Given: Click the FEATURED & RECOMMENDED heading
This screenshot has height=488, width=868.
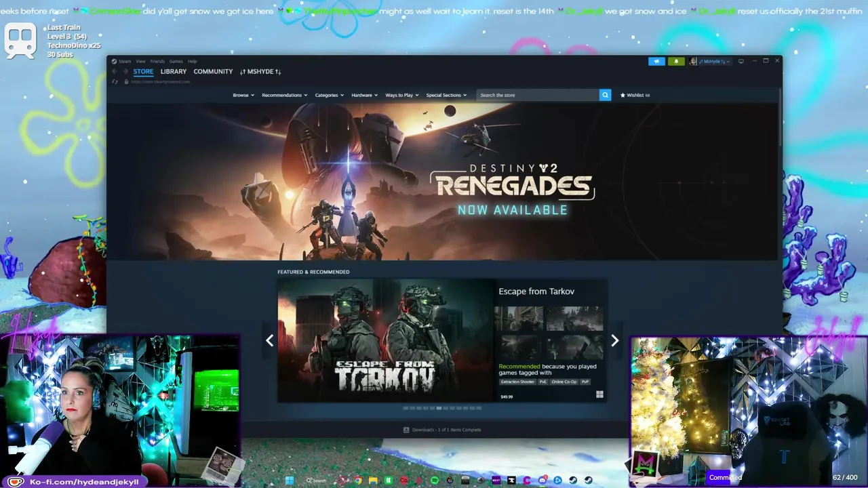Looking at the screenshot, I should click(x=313, y=272).
